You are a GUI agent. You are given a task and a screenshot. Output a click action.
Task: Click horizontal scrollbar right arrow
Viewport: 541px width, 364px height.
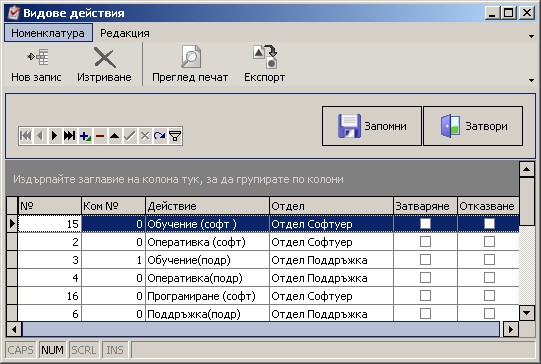[x=511, y=329]
